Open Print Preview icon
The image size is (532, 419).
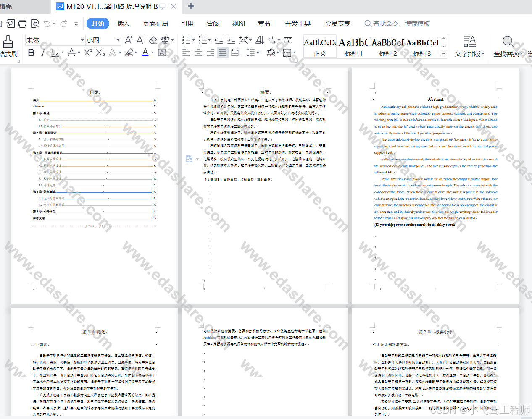click(x=35, y=24)
